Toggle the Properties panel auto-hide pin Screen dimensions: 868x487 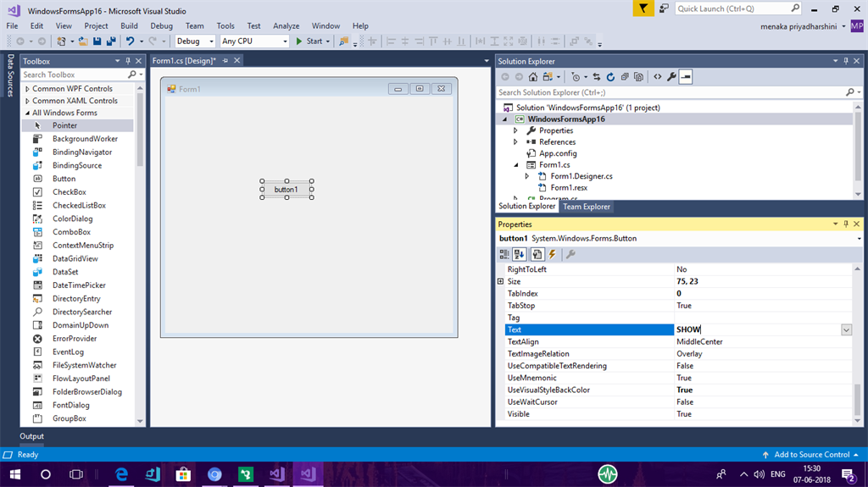click(x=846, y=224)
